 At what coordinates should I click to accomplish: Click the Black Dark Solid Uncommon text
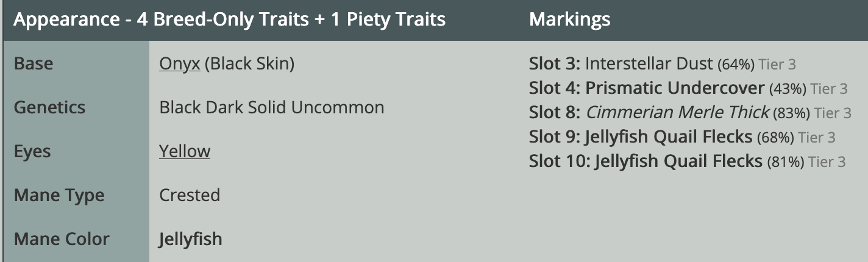(271, 108)
